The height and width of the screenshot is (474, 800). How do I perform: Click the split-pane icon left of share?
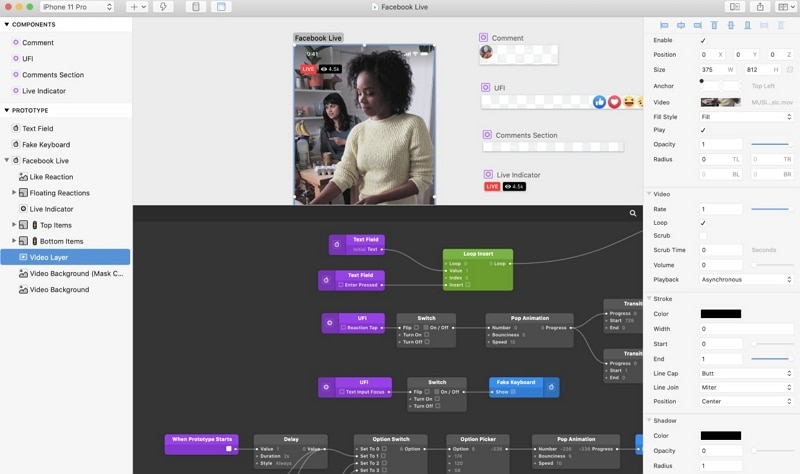(735, 7)
